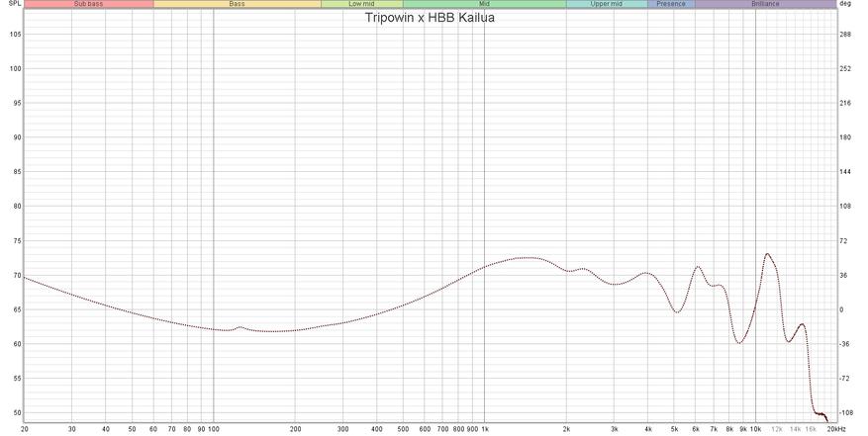Select the Mid band label
868x436 pixels.
484,4
